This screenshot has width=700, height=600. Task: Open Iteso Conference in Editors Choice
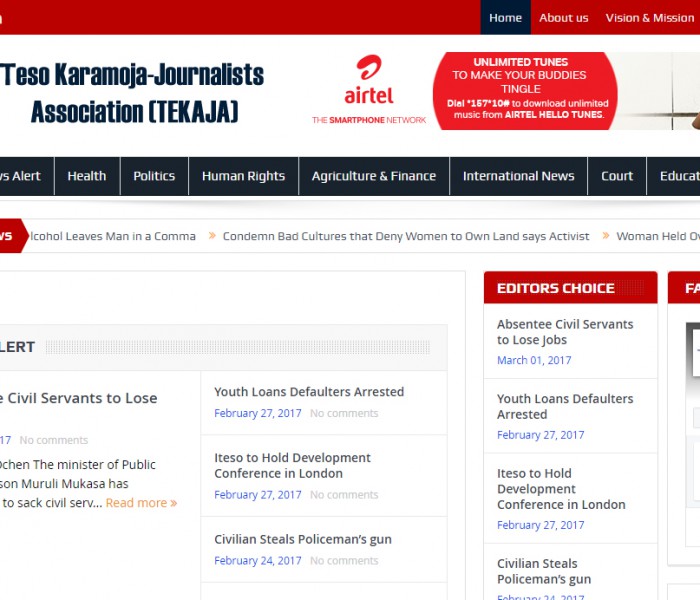click(561, 489)
